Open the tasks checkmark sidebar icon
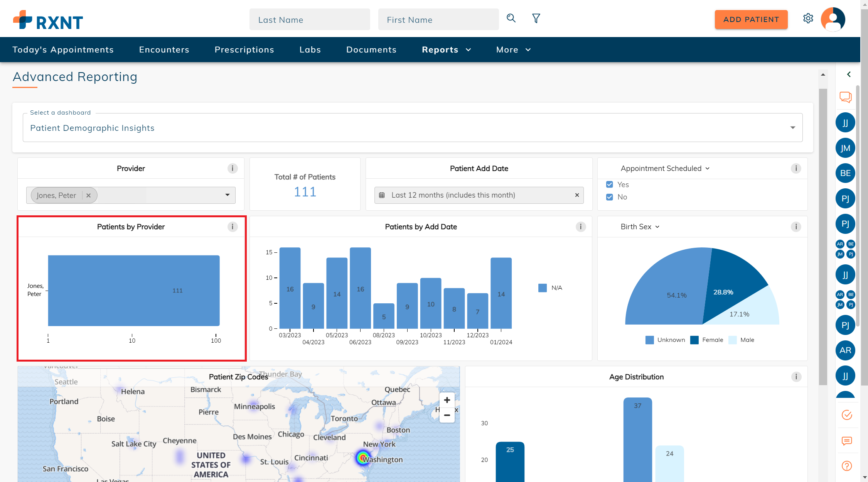 846,415
